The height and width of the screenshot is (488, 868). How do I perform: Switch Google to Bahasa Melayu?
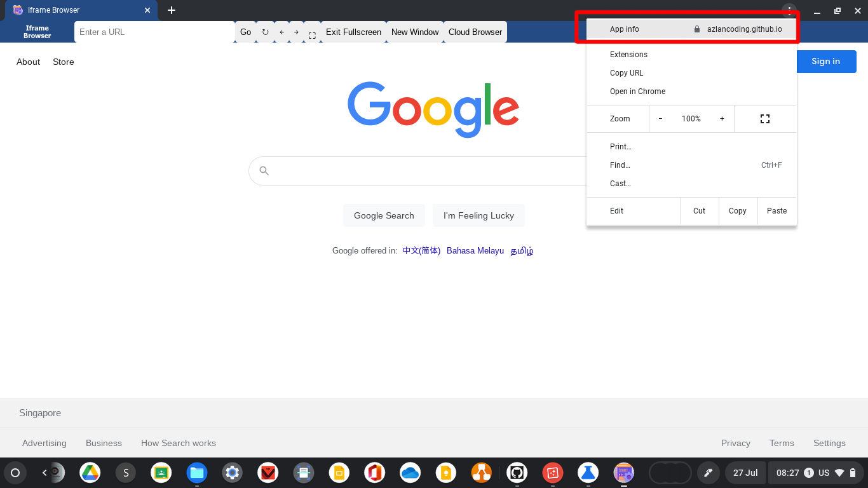(475, 251)
